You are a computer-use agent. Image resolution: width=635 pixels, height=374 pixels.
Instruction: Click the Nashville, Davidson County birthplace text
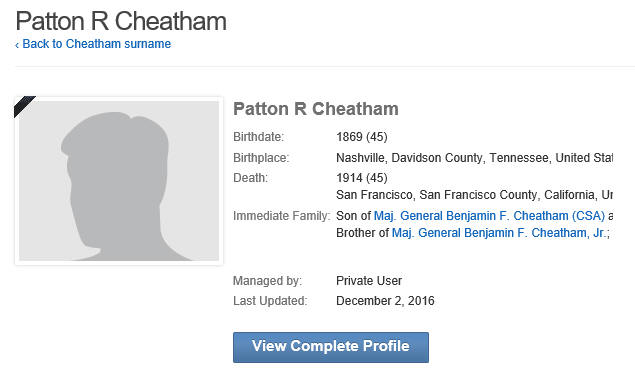(474, 157)
